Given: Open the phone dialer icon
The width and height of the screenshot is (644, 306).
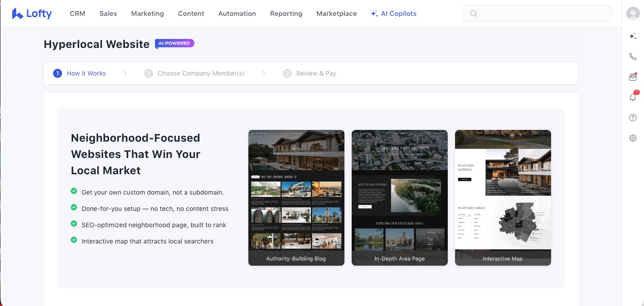Looking at the screenshot, I should (633, 57).
